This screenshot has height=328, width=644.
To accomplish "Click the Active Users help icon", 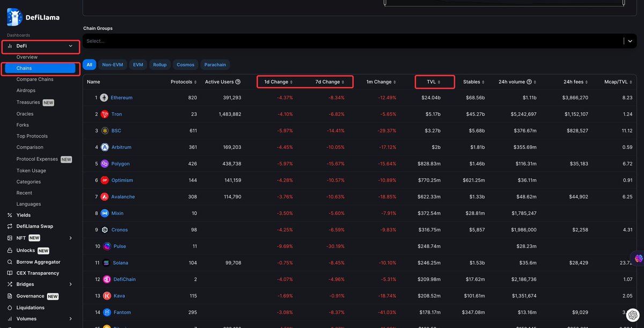I will 238,82.
